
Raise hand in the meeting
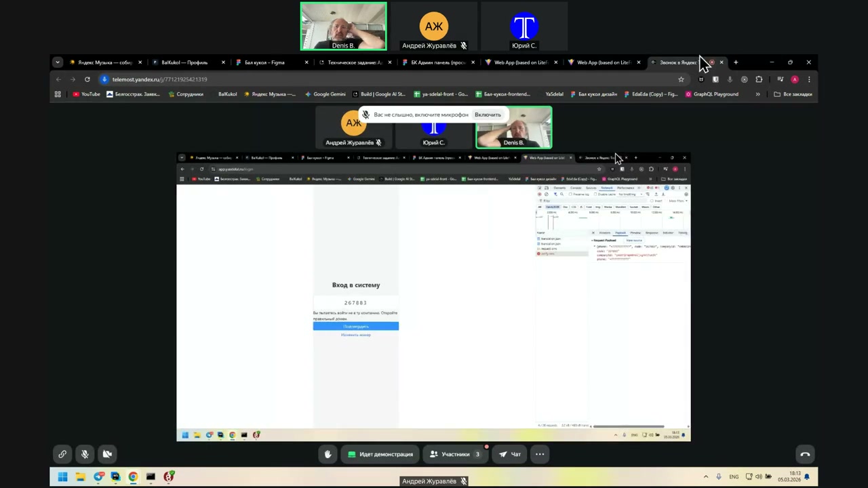coord(328,454)
